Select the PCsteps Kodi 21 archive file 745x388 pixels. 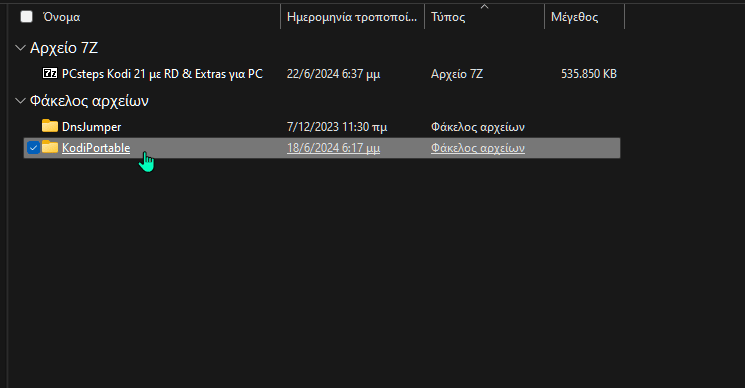click(x=162, y=74)
